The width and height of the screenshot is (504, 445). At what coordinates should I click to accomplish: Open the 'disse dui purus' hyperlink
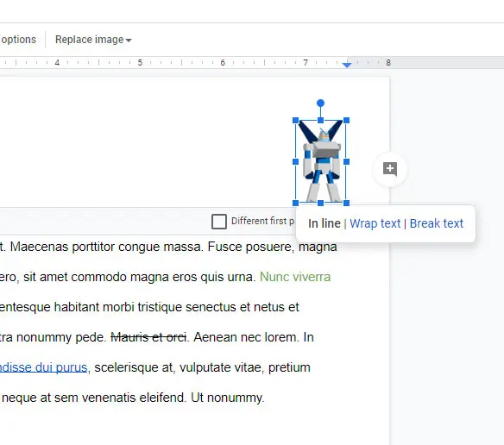click(x=43, y=367)
